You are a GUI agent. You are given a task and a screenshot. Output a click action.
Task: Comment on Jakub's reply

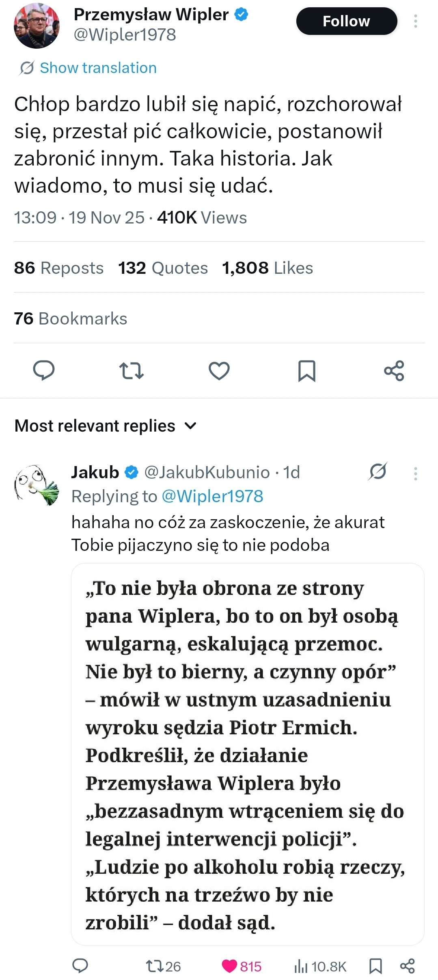click(80, 966)
